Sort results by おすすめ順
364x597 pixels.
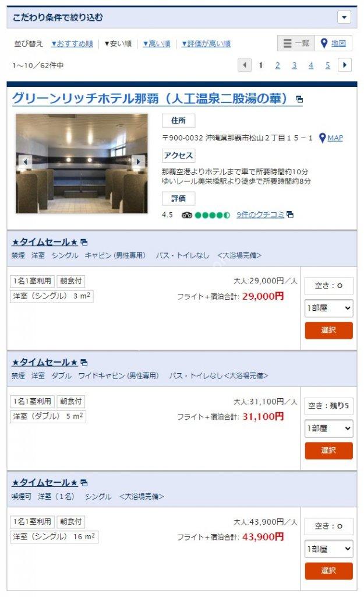[72, 44]
